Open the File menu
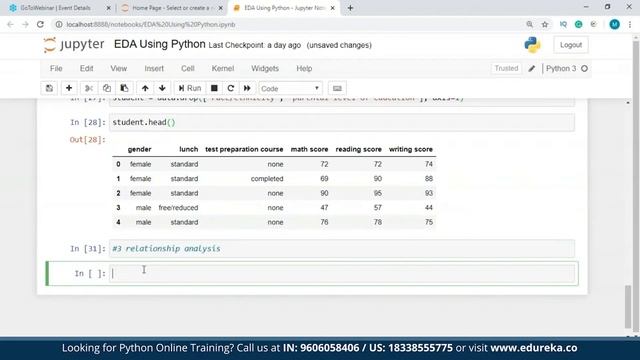This screenshot has height=360, width=640. point(56,69)
